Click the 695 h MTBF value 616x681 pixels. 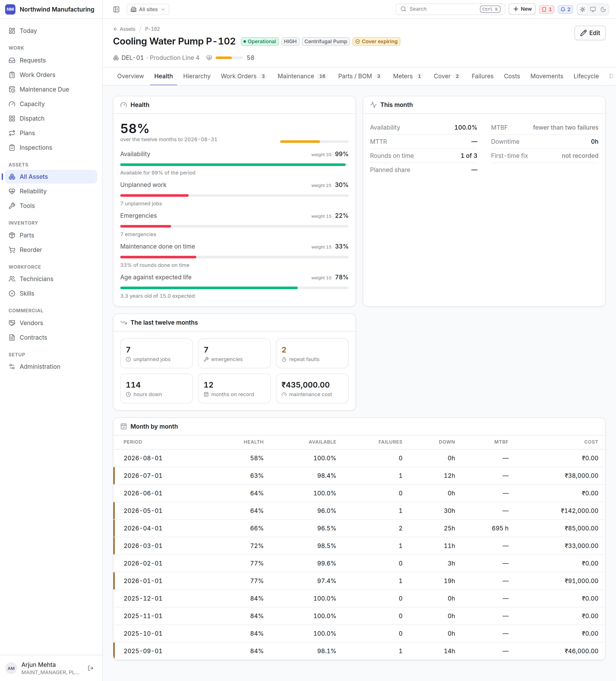pyautogui.click(x=500, y=528)
